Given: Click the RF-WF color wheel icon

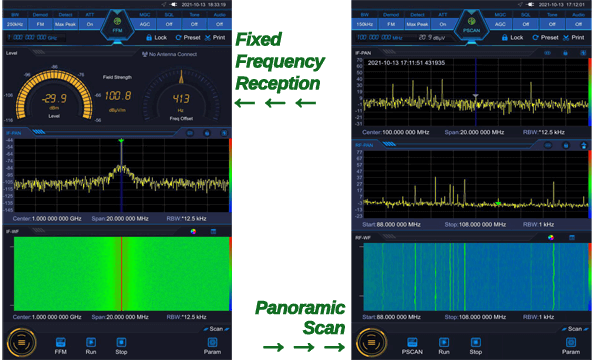Looking at the screenshot, I should (551, 238).
